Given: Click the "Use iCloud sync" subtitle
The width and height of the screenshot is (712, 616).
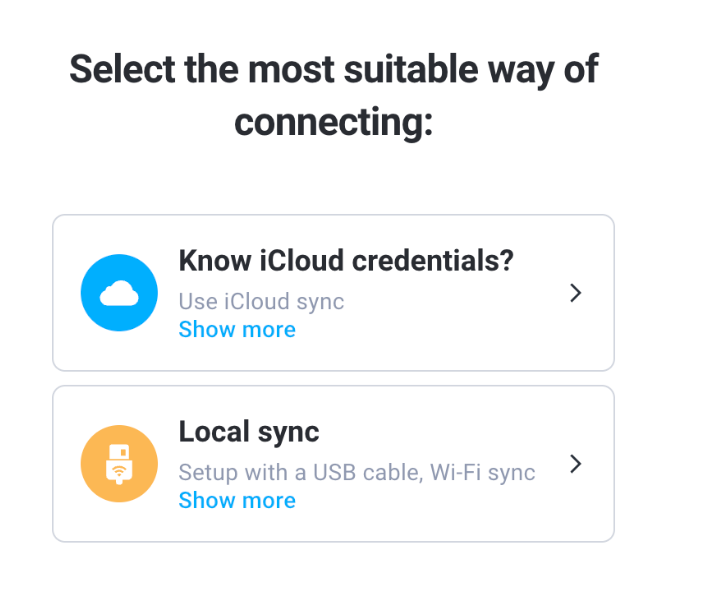Looking at the screenshot, I should click(261, 302).
